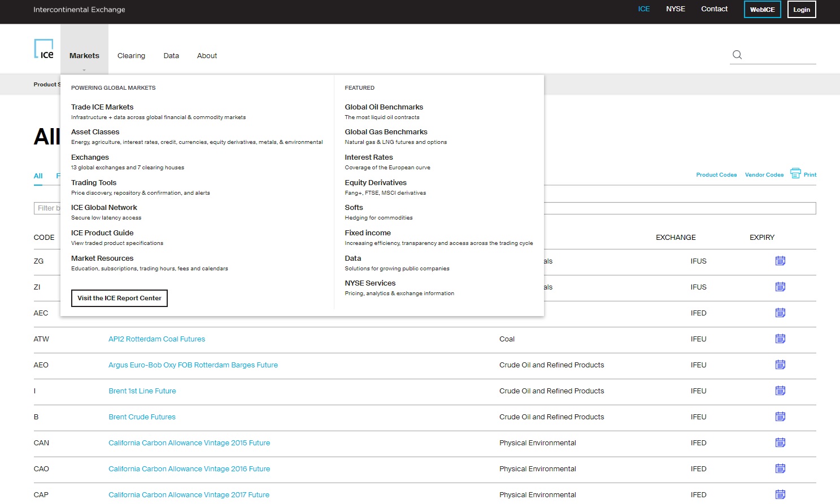Open NYSE Services featured link
Image resolution: width=840 pixels, height=504 pixels.
370,283
